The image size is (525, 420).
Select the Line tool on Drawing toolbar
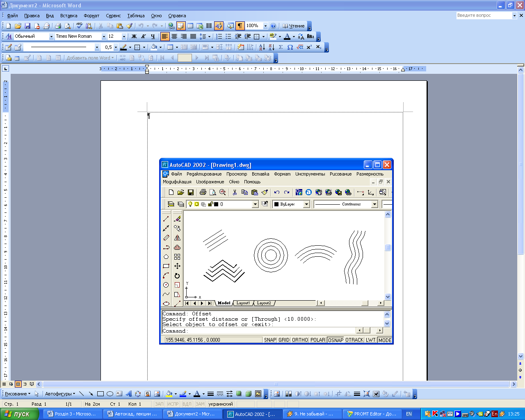81,394
